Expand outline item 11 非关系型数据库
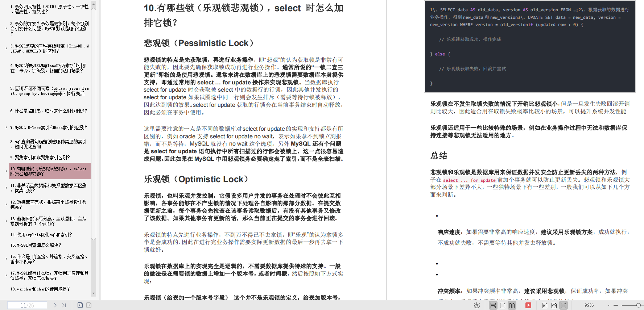The image size is (644, 310). pos(7,188)
